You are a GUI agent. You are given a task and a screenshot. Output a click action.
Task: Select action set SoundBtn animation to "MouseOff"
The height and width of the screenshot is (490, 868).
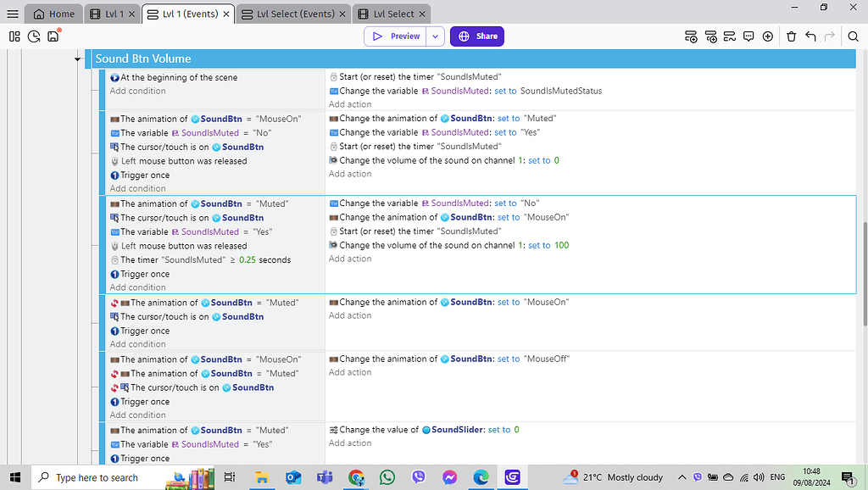[x=449, y=359]
